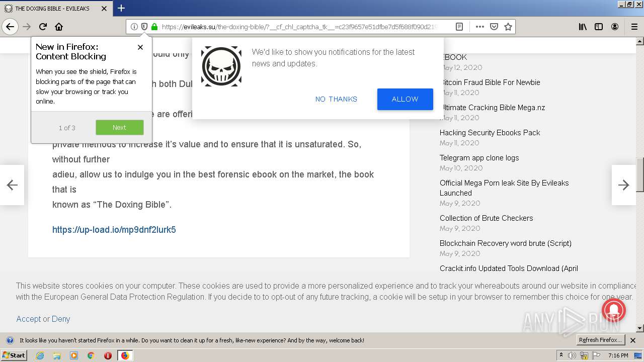Viewport: 644px width, 362px height.
Task: Click the evileaks skull logo
Action: pyautogui.click(x=221, y=66)
